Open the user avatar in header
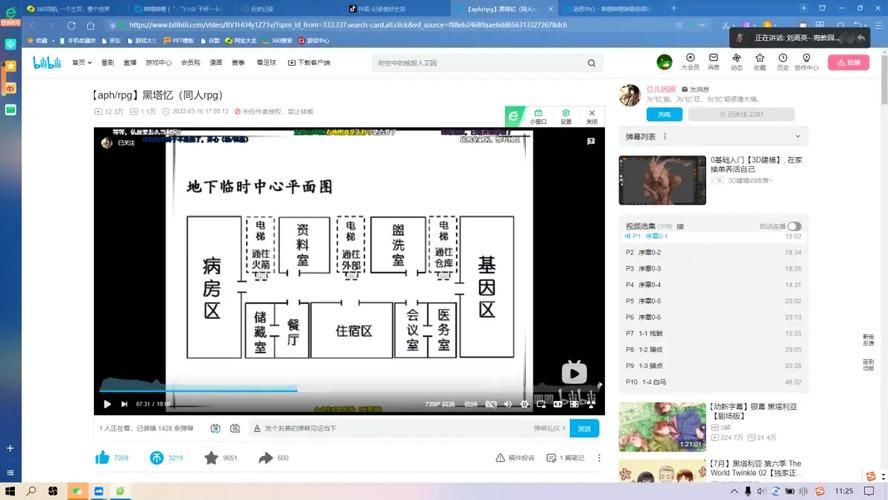 (664, 62)
